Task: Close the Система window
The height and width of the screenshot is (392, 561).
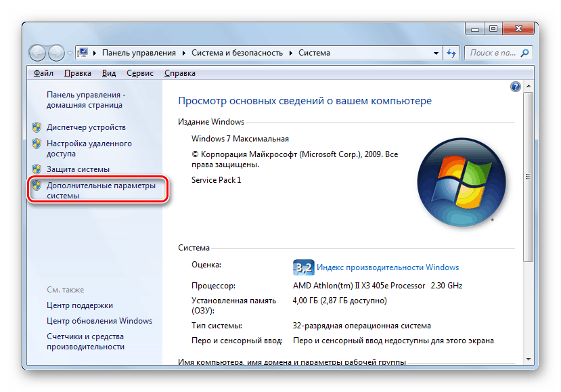Action: click(x=518, y=28)
